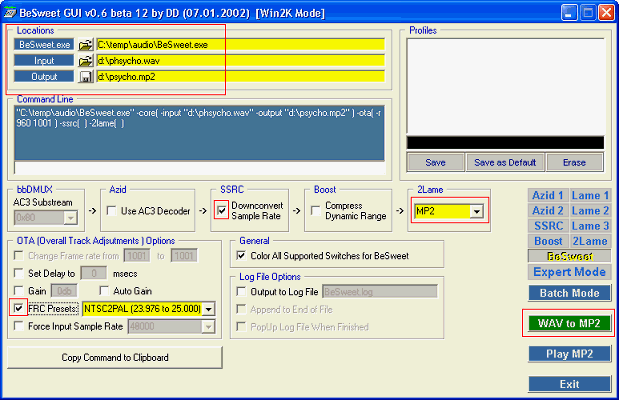The image size is (619, 400).
Task: Click the Set Delay msecs field
Action: point(94,273)
